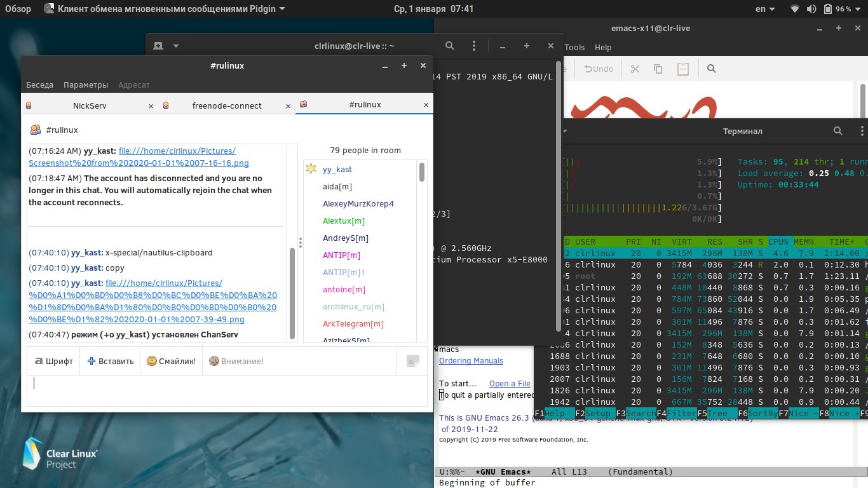Open the Pidgin application menu in top bar
868x488 pixels.
click(165, 9)
